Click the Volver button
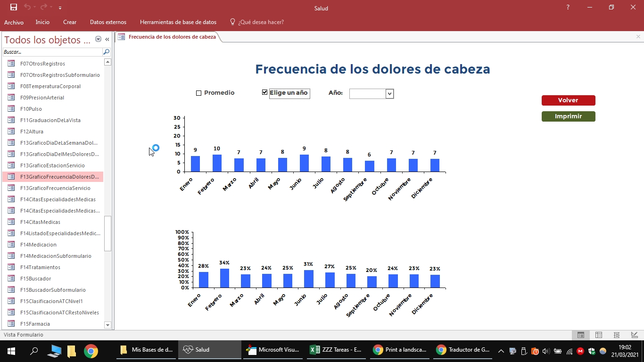This screenshot has width=644, height=362. pos(568,100)
